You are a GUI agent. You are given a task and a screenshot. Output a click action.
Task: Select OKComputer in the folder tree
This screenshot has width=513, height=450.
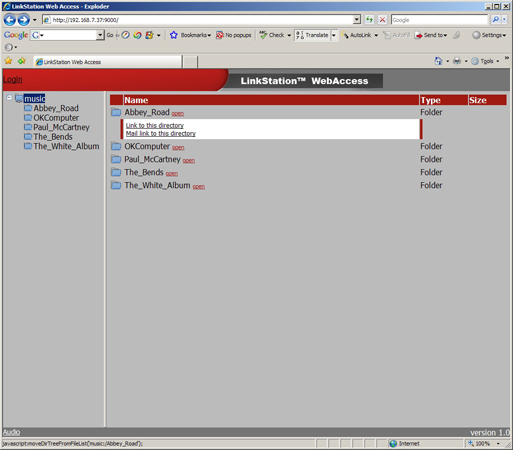pos(56,118)
